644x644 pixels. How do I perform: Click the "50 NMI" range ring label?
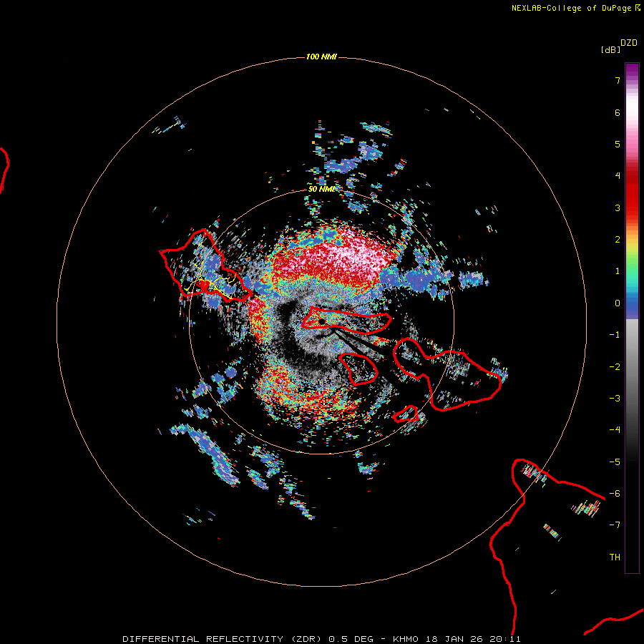pos(321,189)
